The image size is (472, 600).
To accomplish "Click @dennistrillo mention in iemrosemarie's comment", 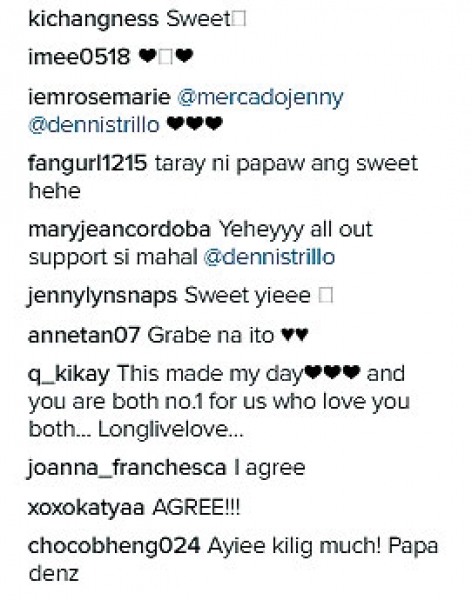I will pos(94,125).
